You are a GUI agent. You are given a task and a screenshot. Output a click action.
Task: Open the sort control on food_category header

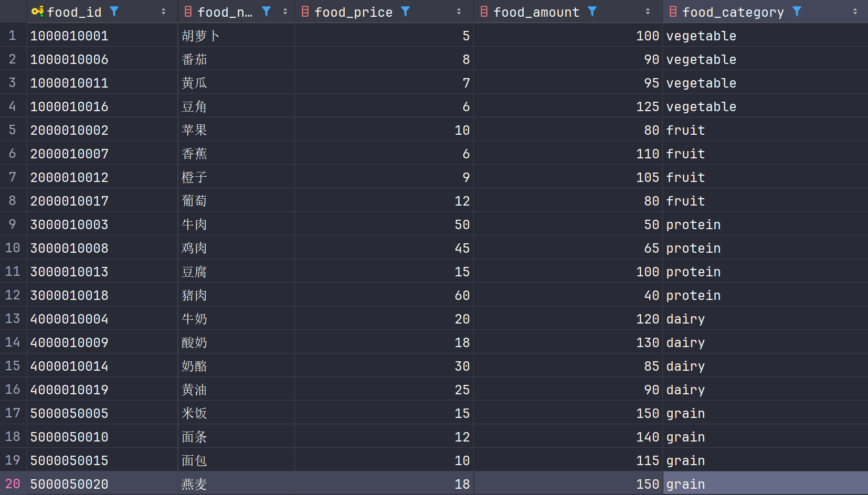(x=855, y=12)
